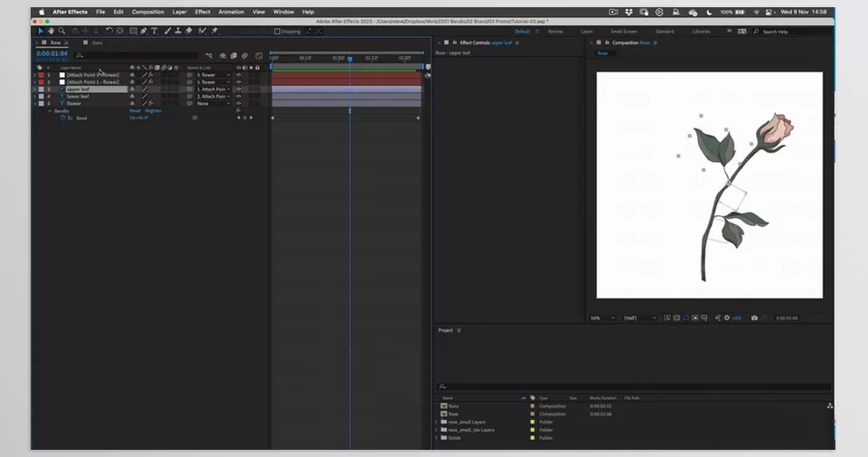Image resolution: width=868 pixels, height=457 pixels.
Task: Select the Pan Behind anchor point tool
Action: tap(120, 31)
